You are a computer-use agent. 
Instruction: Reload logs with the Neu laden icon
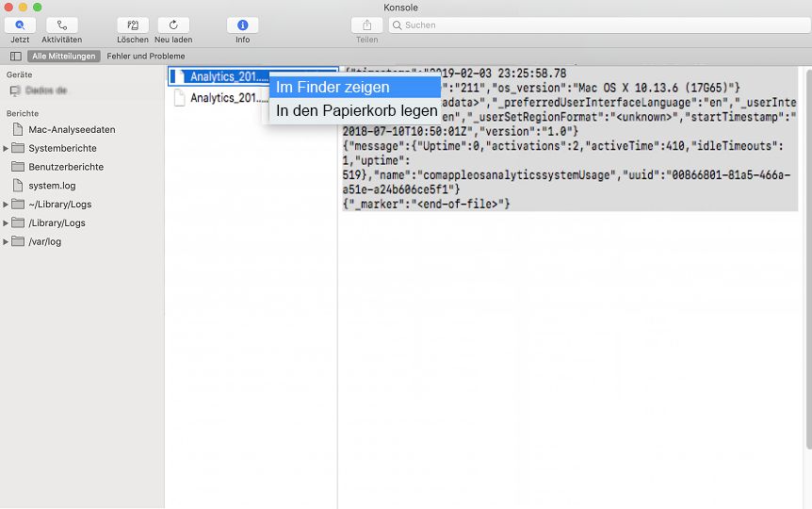coord(173,25)
